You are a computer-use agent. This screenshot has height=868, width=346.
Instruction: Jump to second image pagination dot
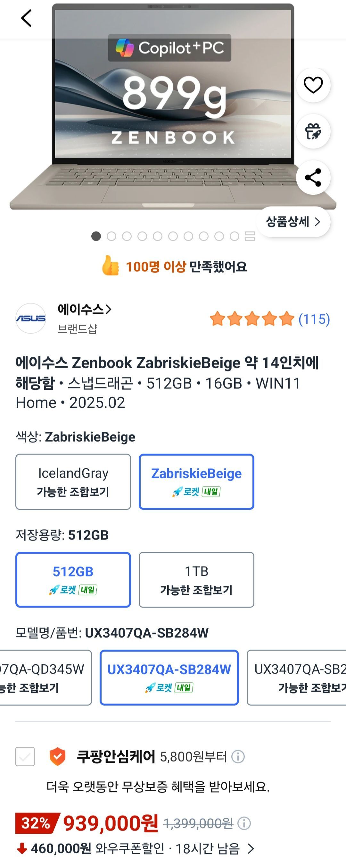click(111, 236)
